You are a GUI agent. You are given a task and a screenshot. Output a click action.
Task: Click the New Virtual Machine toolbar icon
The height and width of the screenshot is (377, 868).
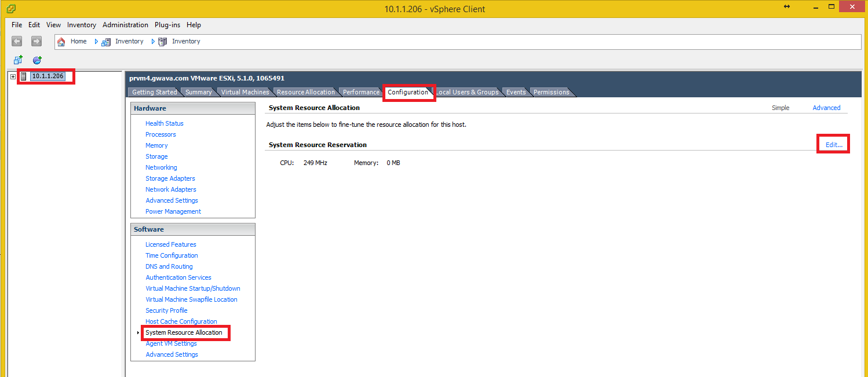coord(18,60)
